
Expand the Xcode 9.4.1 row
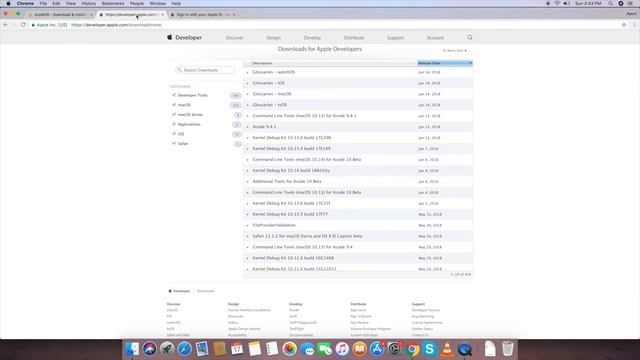[247, 127]
